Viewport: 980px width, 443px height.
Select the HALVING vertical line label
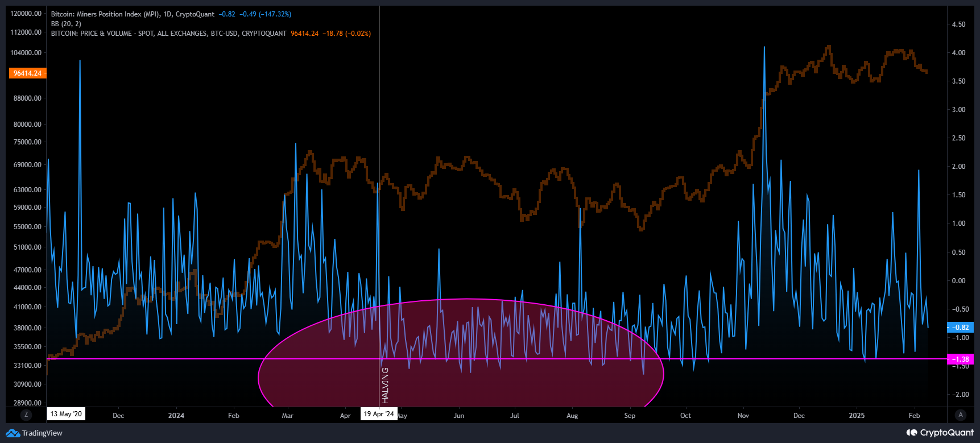(x=385, y=386)
